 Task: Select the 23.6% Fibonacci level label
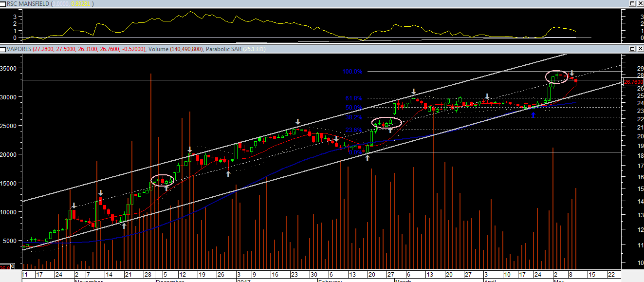[353, 130]
